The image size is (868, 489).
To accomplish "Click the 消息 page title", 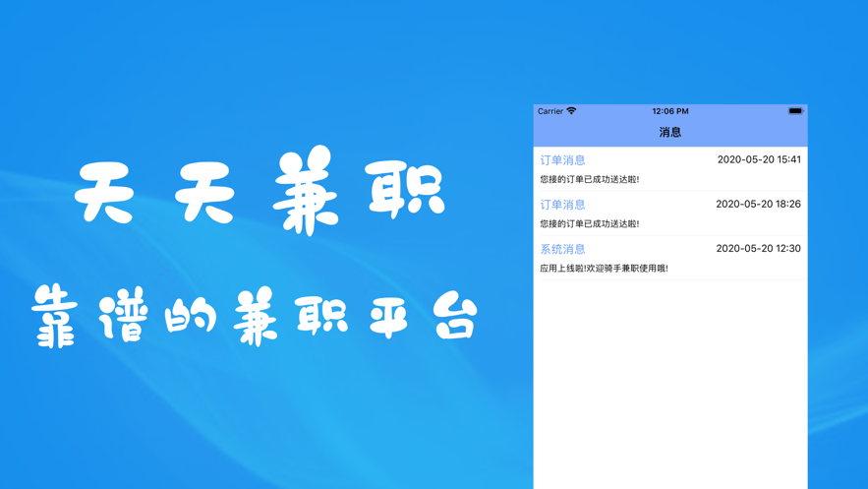I will pos(669,132).
